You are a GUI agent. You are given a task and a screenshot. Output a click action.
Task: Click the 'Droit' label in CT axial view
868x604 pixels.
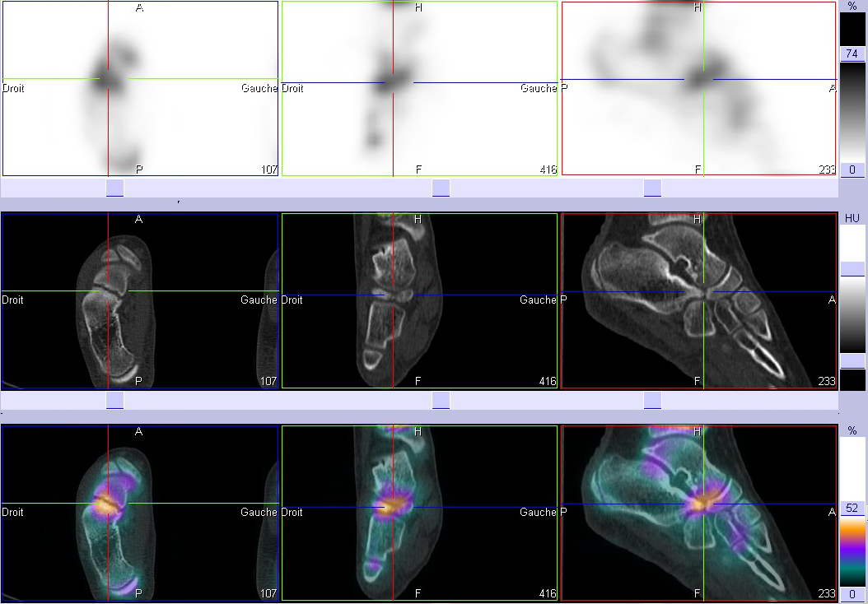pyautogui.click(x=13, y=300)
